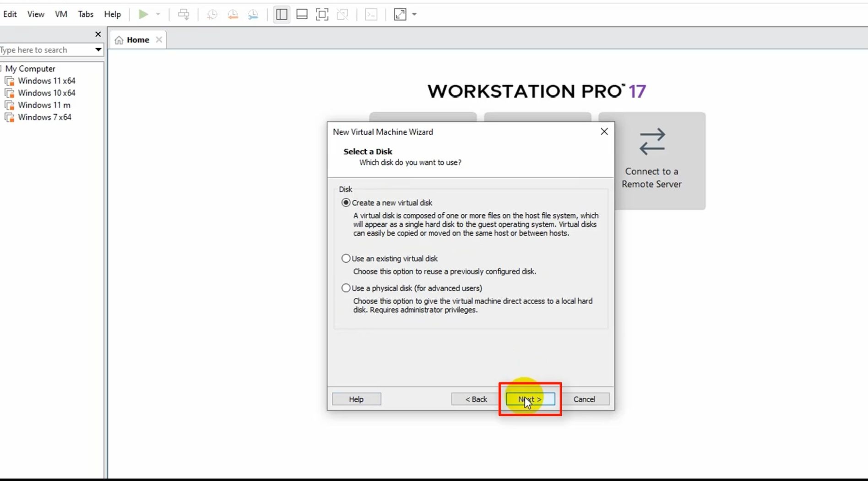The image size is (868, 481).
Task: Open the power options dropdown arrow beside play
Action: 158,14
